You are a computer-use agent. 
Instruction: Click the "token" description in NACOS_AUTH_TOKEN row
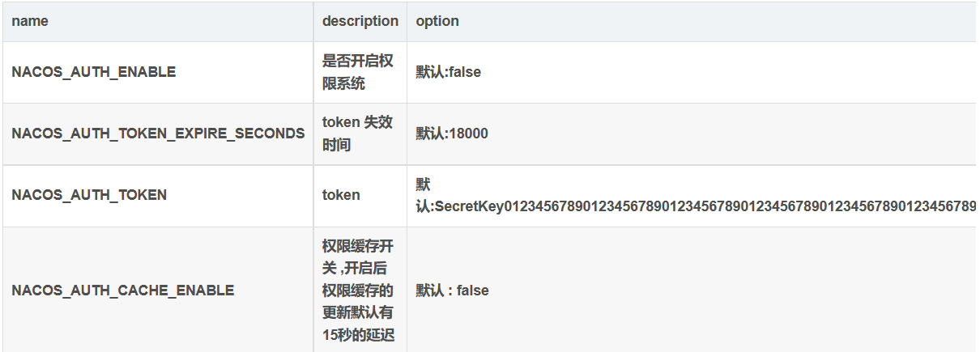[341, 195]
